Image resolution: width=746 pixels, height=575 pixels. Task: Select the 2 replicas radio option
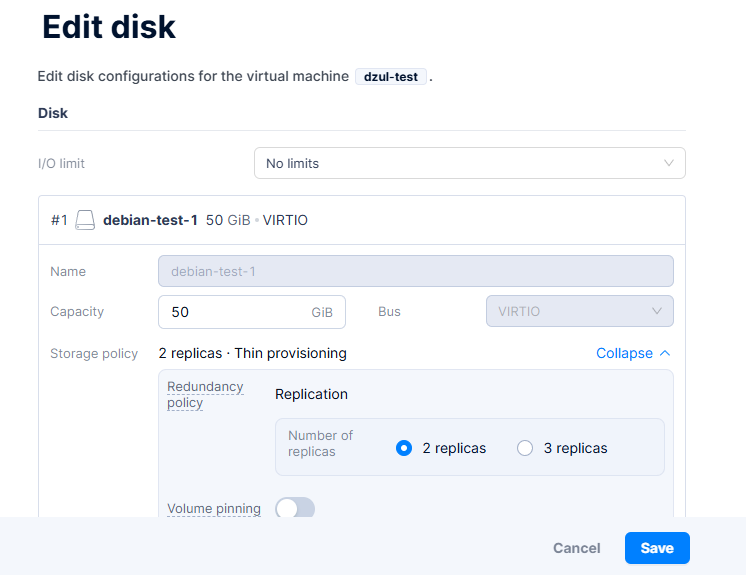tap(404, 448)
